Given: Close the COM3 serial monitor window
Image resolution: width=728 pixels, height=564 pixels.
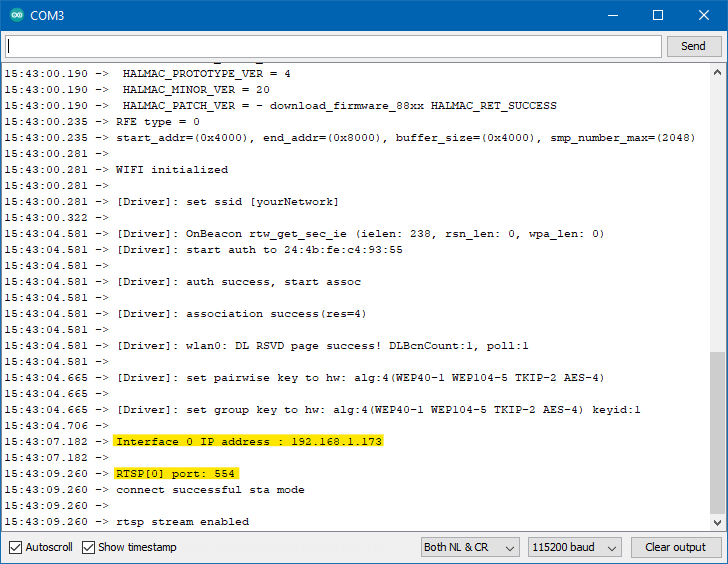Looking at the screenshot, I should [704, 15].
